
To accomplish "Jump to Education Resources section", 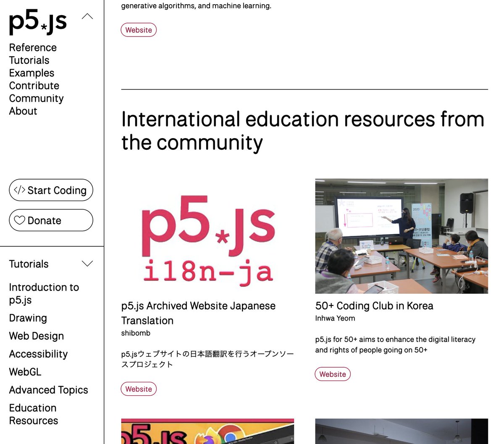I will tap(34, 414).
